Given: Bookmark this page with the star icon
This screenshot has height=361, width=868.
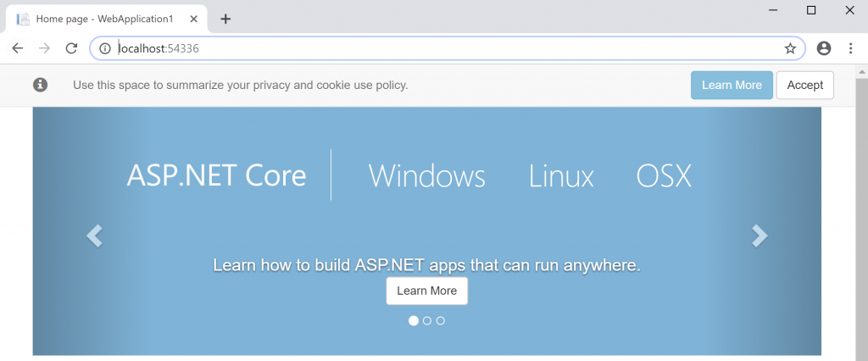Looking at the screenshot, I should pos(790,48).
